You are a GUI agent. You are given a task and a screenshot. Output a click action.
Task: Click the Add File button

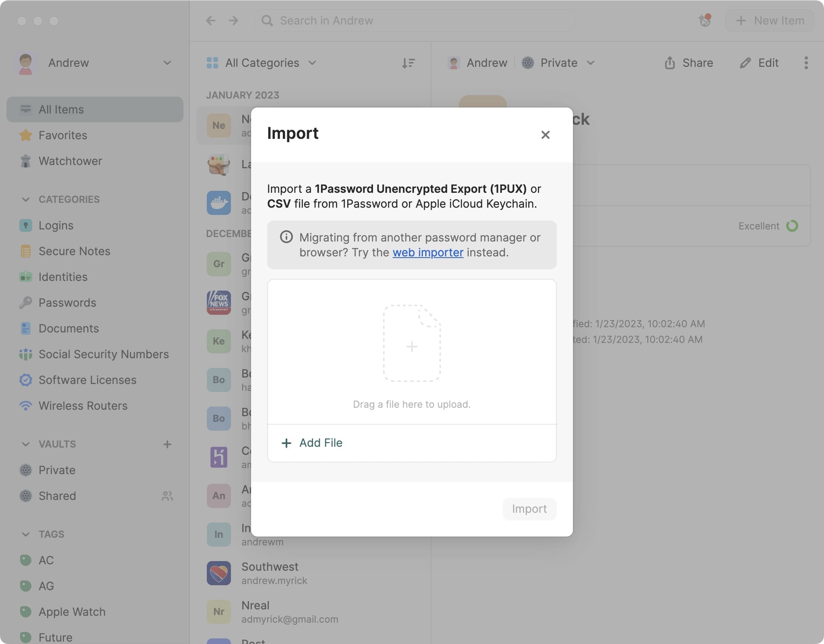point(312,443)
